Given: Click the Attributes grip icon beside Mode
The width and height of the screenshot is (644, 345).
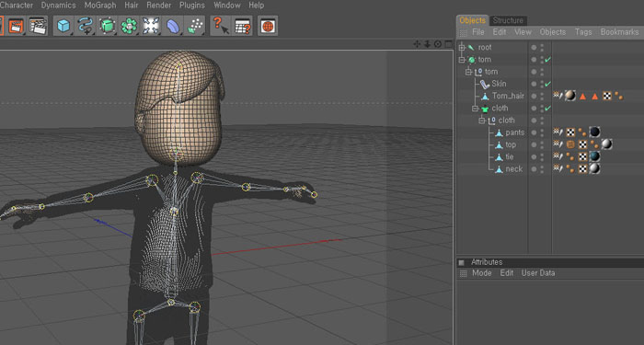Looking at the screenshot, I should point(464,273).
